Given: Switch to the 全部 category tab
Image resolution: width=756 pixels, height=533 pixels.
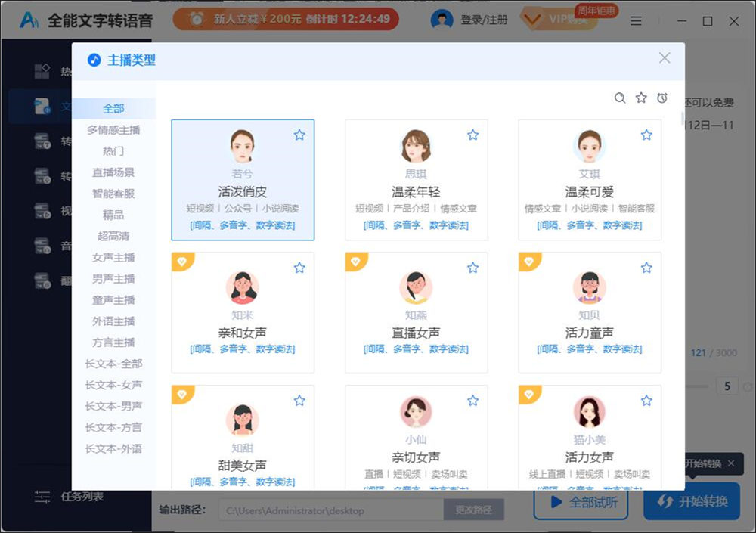Looking at the screenshot, I should tap(113, 108).
